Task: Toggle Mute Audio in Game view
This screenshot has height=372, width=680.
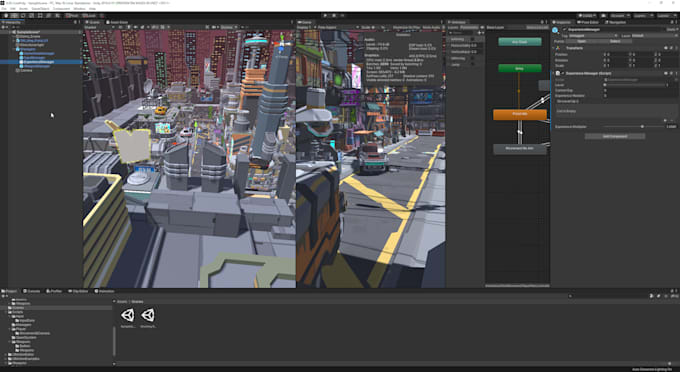Action: click(x=431, y=27)
